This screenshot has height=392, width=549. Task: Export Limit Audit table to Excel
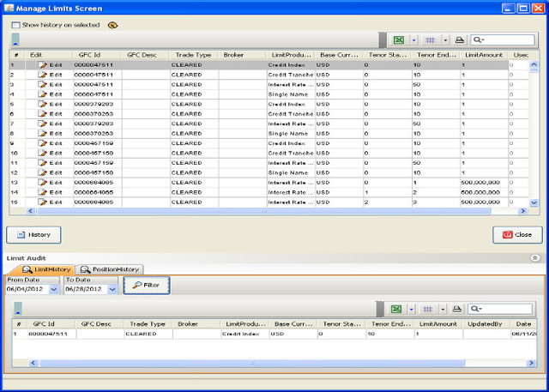pos(396,309)
